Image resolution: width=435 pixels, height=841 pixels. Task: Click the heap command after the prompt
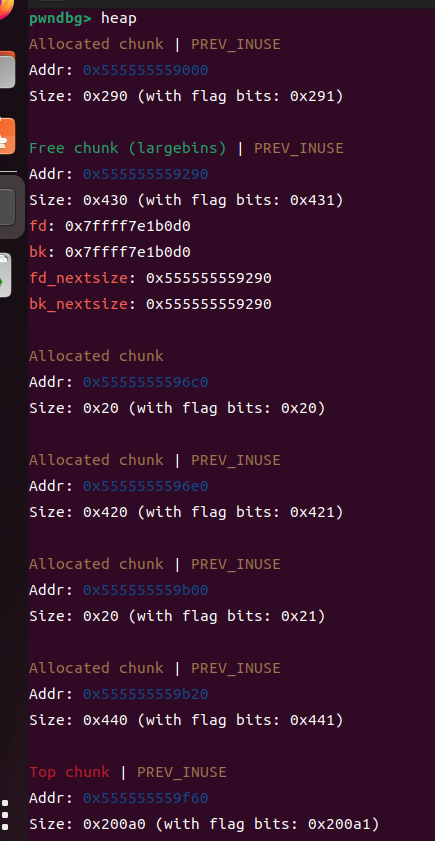pos(119,19)
